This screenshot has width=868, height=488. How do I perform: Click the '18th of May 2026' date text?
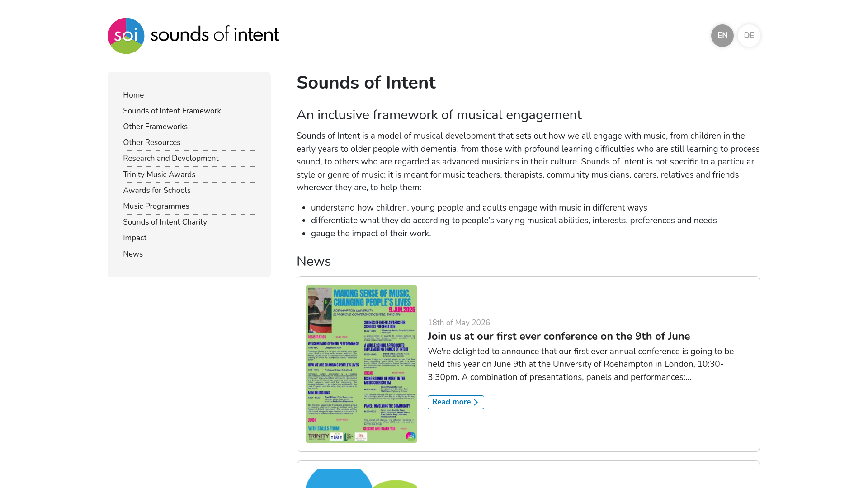tap(459, 323)
